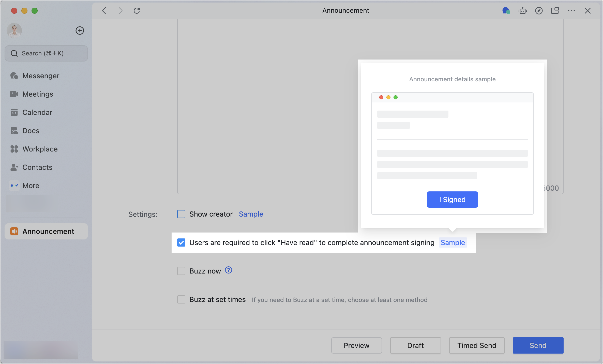Image resolution: width=603 pixels, height=364 pixels.
Task: Open the user profile avatar
Action: (x=14, y=31)
